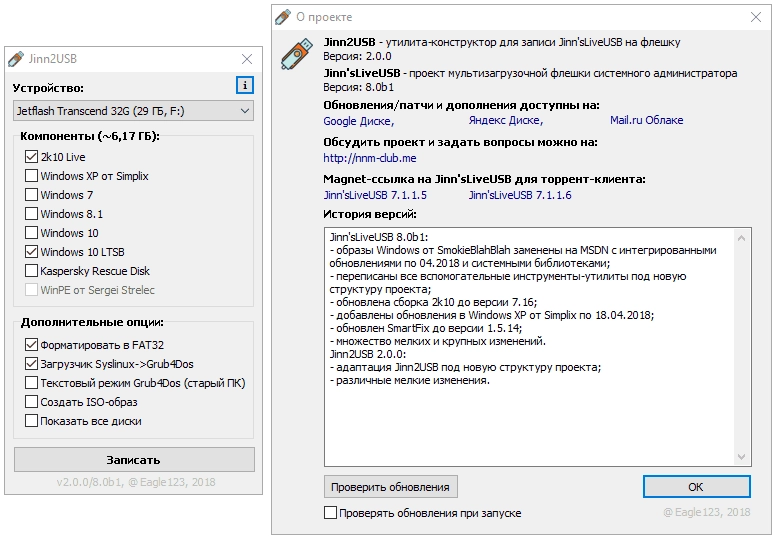Screen dimensions: 776x538
Task: Click 'различные мелкие изменения' history line
Action: point(409,381)
